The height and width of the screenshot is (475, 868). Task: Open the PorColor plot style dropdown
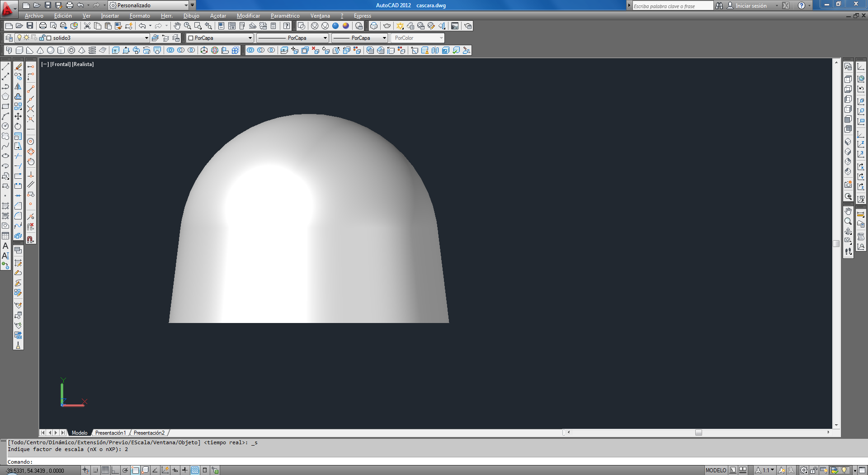pos(418,38)
